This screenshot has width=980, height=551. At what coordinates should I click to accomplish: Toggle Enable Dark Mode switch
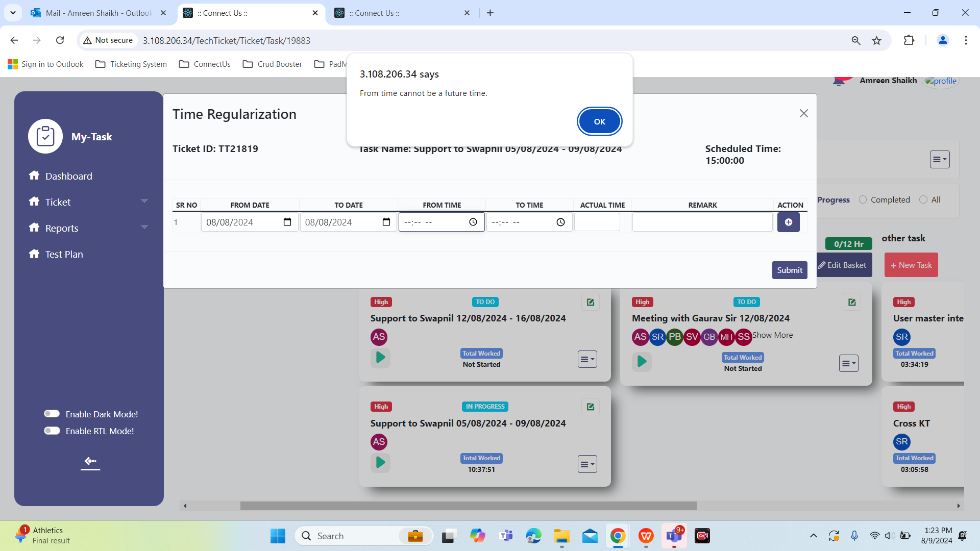52,414
